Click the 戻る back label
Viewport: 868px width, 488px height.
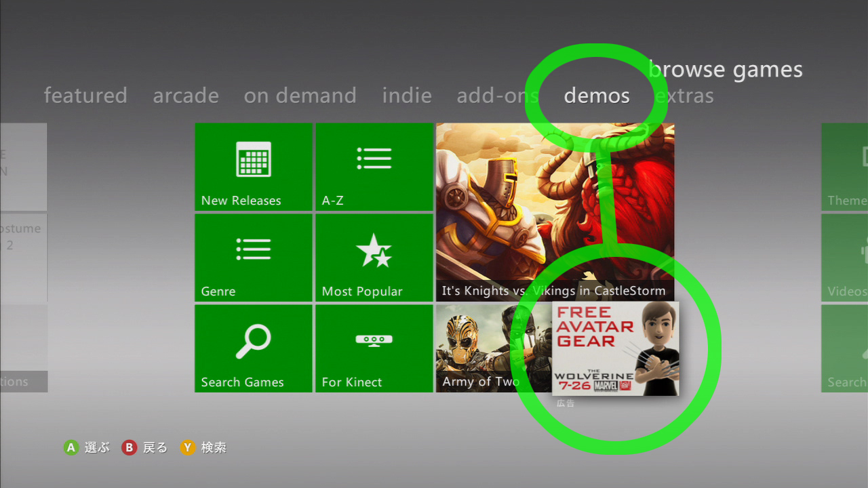155,447
